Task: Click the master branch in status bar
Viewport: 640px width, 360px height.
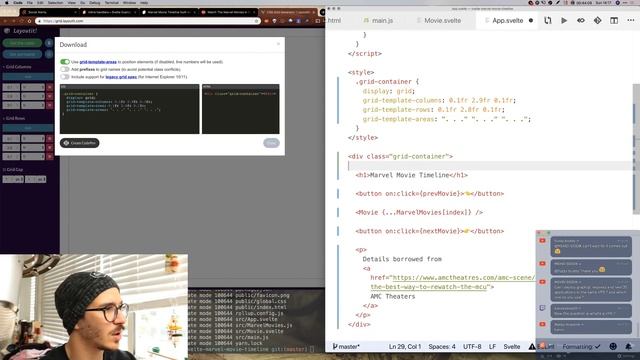Action: pos(346,347)
